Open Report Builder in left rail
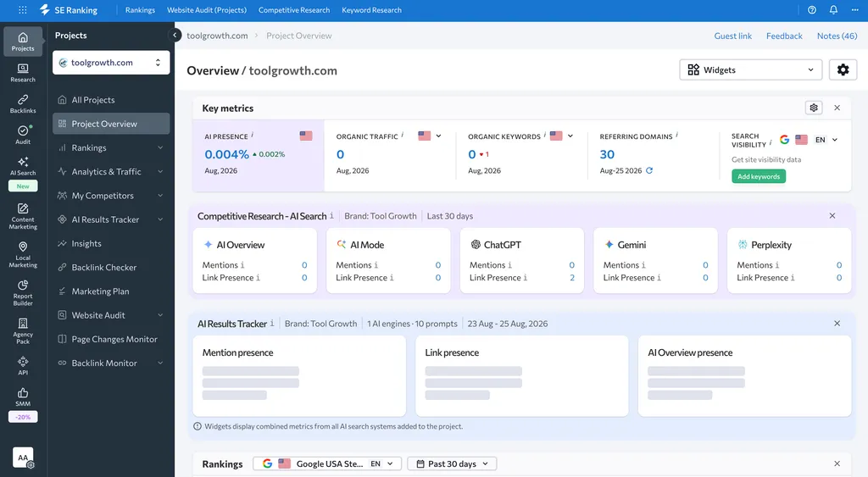The height and width of the screenshot is (477, 868). tap(23, 293)
